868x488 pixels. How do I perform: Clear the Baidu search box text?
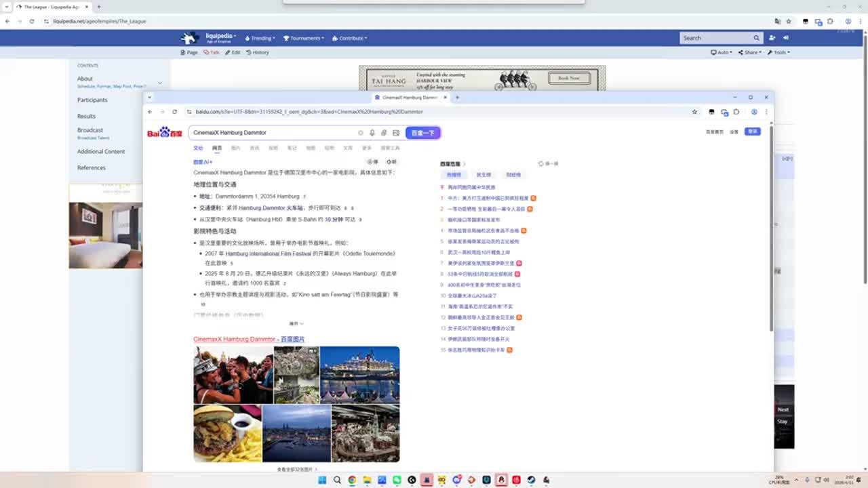coord(361,133)
